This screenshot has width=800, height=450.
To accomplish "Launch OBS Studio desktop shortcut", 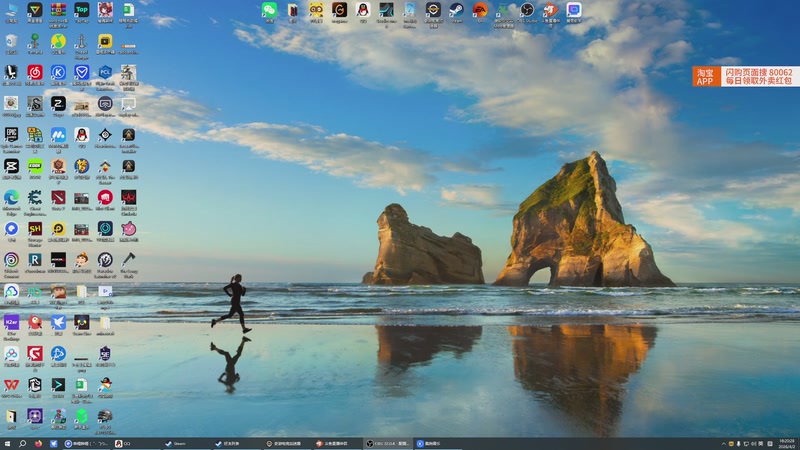I will [527, 11].
